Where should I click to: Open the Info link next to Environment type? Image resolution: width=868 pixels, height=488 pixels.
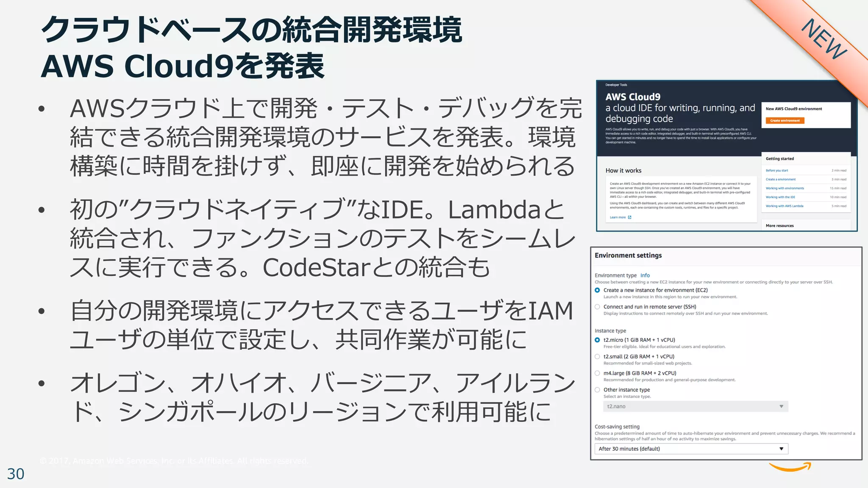(x=645, y=275)
